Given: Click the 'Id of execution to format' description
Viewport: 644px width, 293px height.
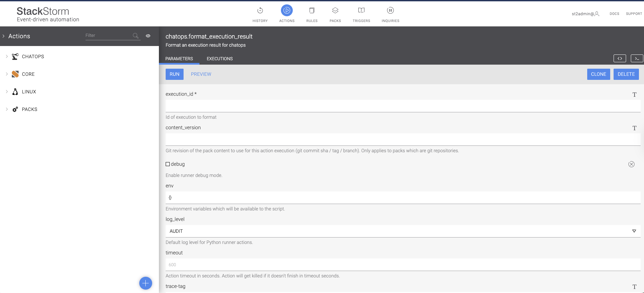Looking at the screenshot, I should pos(191,117).
